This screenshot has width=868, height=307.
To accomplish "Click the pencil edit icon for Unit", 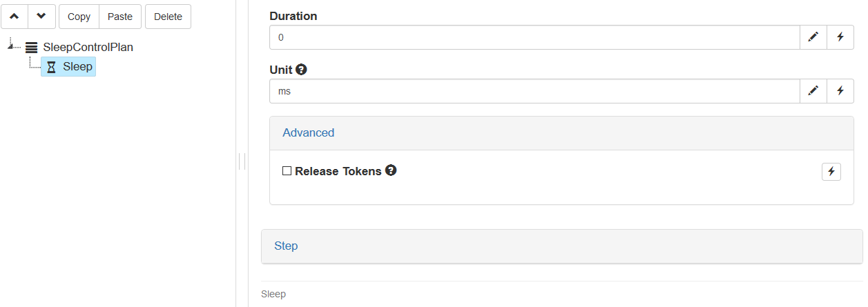I will 813,91.
